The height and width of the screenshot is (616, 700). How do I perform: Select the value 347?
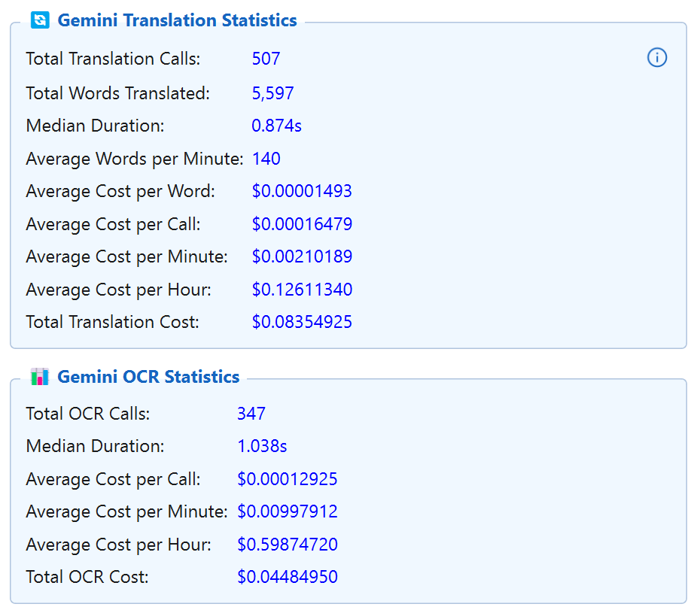pos(251,414)
